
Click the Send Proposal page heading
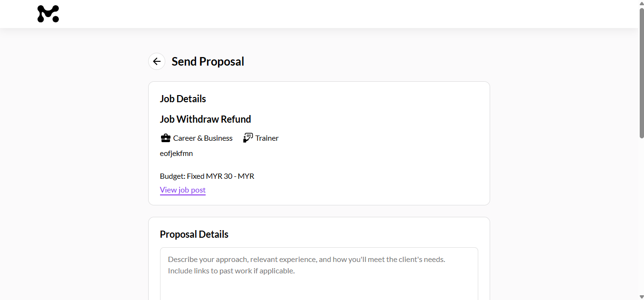tap(208, 61)
